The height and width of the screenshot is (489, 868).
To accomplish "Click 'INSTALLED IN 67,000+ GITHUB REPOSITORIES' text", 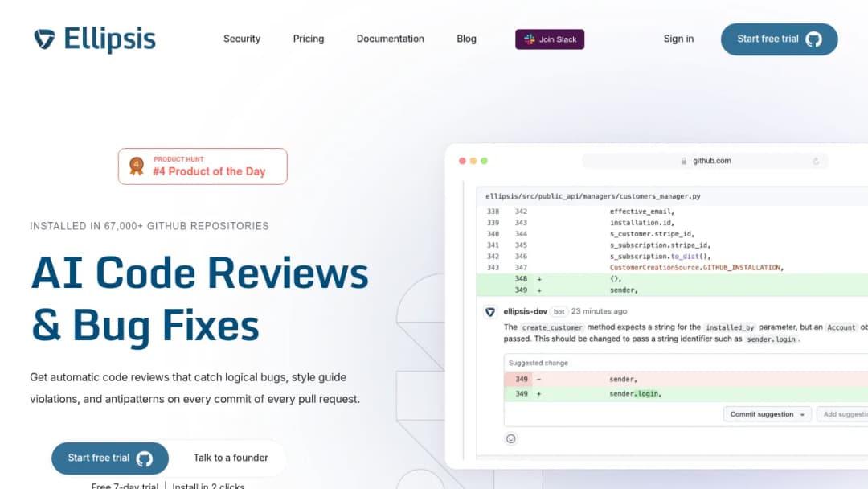I will click(149, 226).
